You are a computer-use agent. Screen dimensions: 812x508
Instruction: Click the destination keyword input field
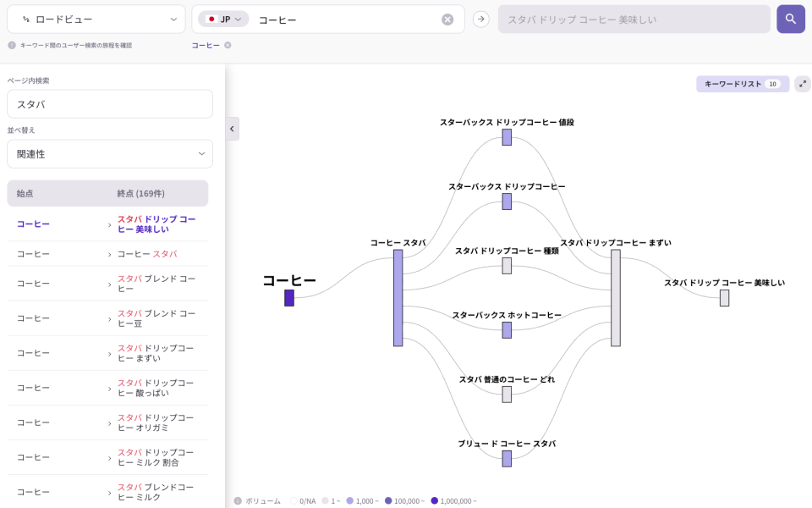(x=634, y=19)
